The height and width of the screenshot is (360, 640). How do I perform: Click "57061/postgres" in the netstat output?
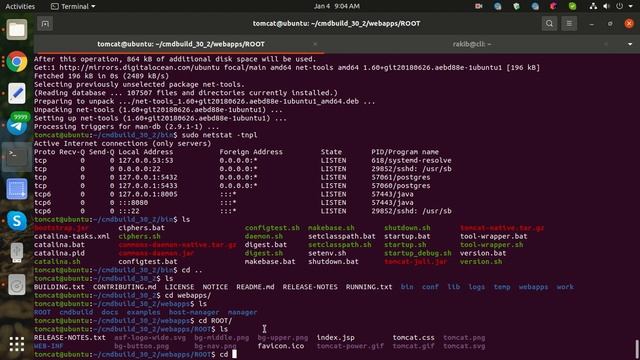pyautogui.click(x=400, y=177)
